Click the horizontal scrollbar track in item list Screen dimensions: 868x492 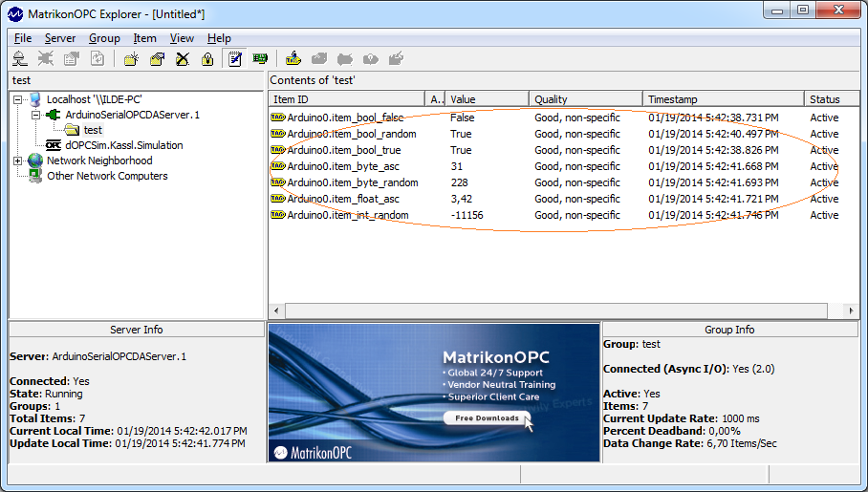tap(556, 310)
